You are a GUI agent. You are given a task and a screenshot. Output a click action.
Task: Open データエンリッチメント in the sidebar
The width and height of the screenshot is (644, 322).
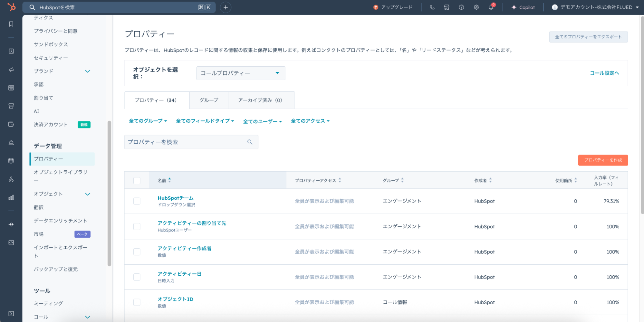pos(61,221)
